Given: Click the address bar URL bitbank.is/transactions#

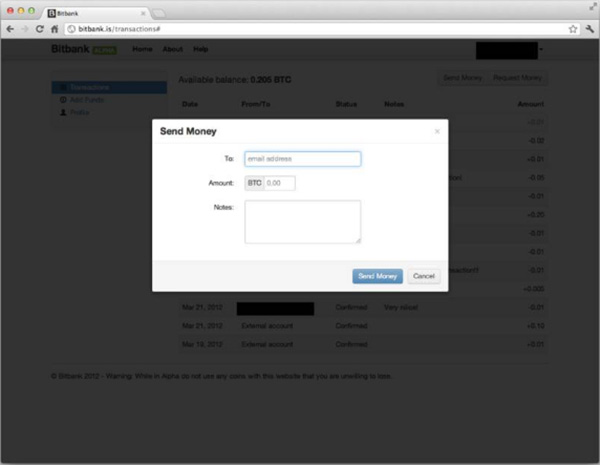Looking at the screenshot, I should (119, 29).
